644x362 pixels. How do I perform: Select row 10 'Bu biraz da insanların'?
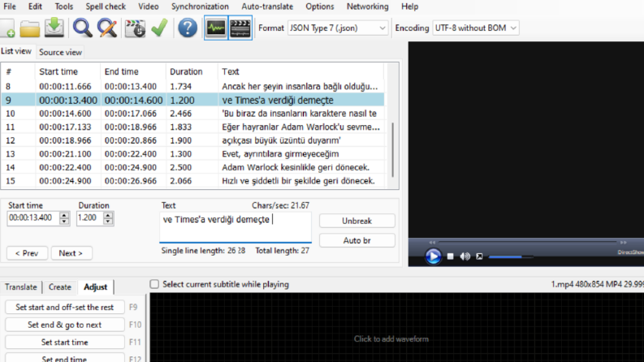[193, 114]
